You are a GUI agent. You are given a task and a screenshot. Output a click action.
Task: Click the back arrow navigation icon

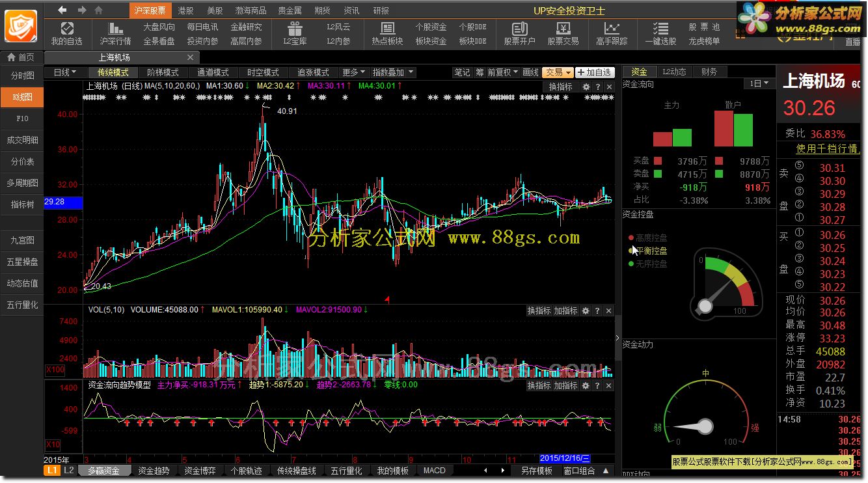62,10
